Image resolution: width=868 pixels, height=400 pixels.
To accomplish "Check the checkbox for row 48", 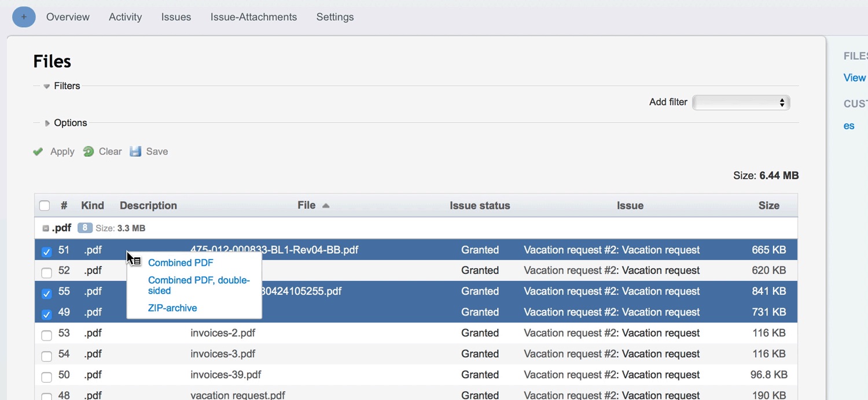I will (47, 397).
